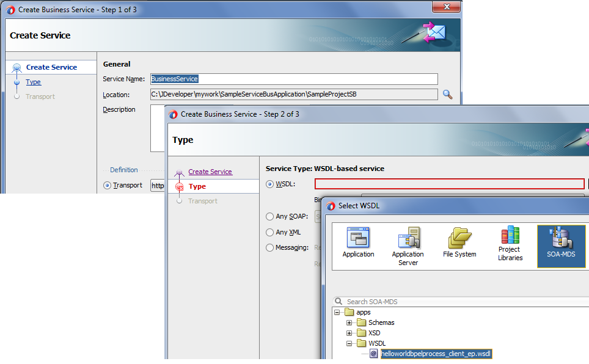Click the apps folder icon
The height and width of the screenshot is (364, 589).
click(x=349, y=312)
